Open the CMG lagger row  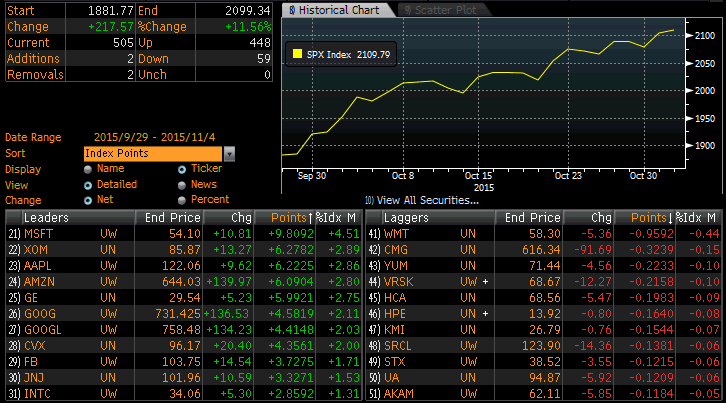point(544,250)
